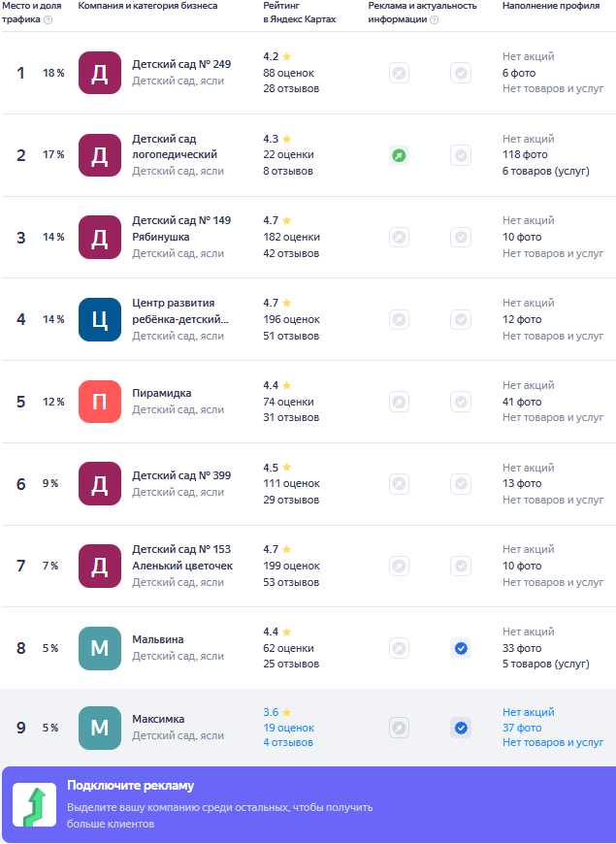Screen dimensions: 616x844
Task: Click the '88 оценок' text
Action: pyautogui.click(x=289, y=73)
